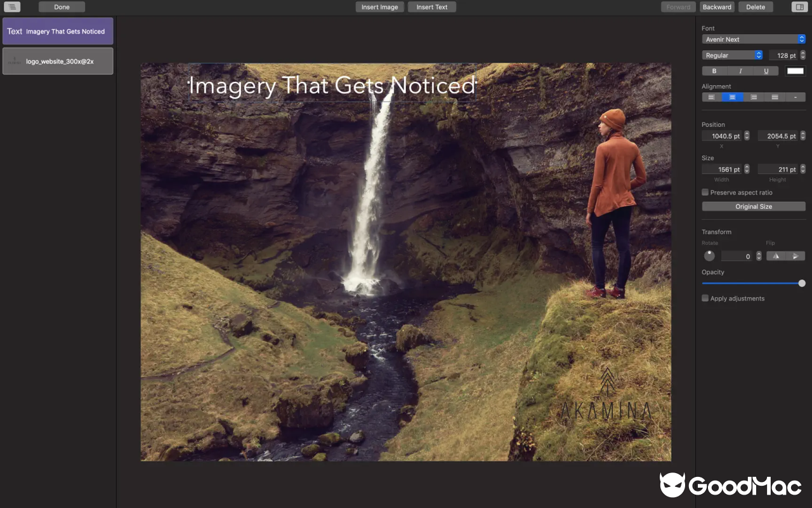Screen dimensions: 812x508
Task: Apply justified text alignment
Action: (x=774, y=97)
